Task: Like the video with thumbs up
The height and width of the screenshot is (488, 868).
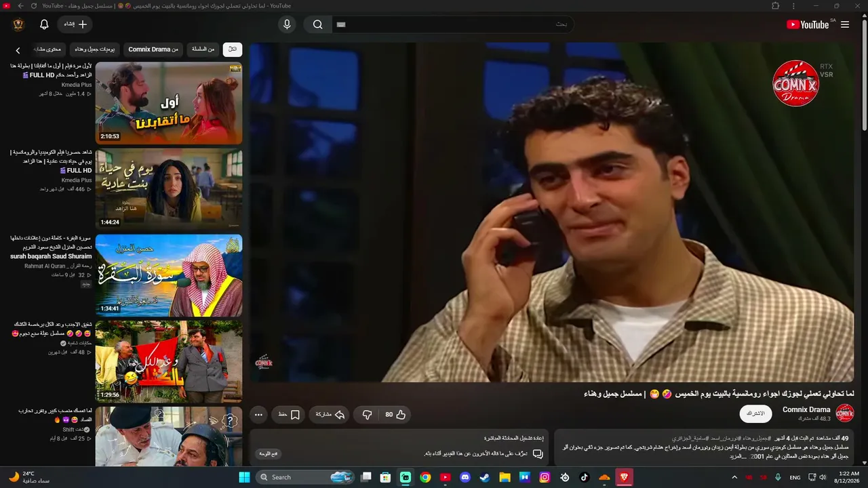Action: point(395,415)
